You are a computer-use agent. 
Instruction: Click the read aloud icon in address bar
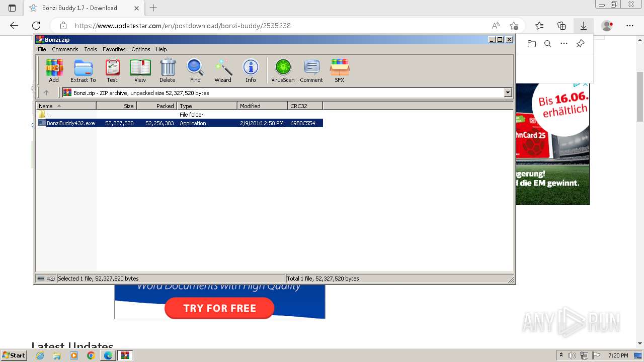pyautogui.click(x=496, y=26)
